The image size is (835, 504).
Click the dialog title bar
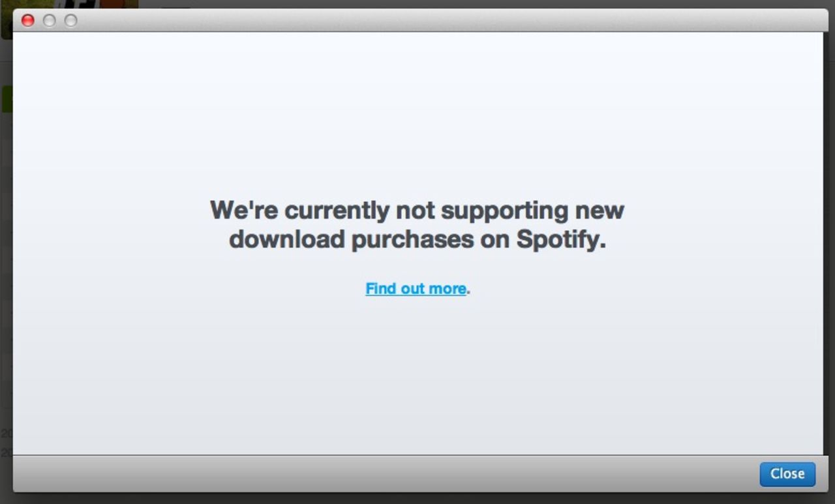[417, 20]
